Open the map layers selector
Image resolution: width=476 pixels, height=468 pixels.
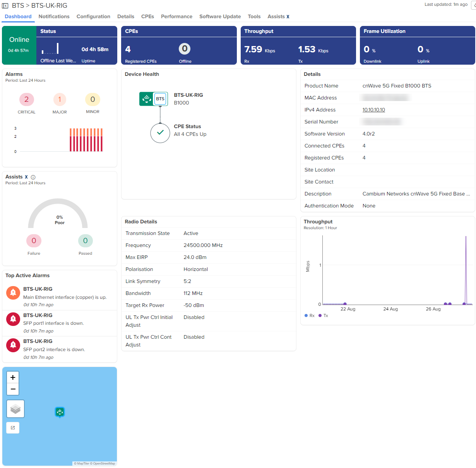point(15,409)
